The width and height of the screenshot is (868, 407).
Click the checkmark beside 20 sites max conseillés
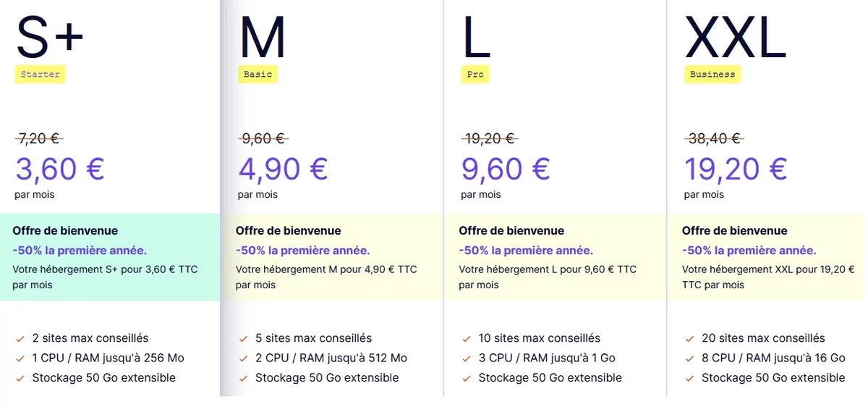click(x=689, y=338)
